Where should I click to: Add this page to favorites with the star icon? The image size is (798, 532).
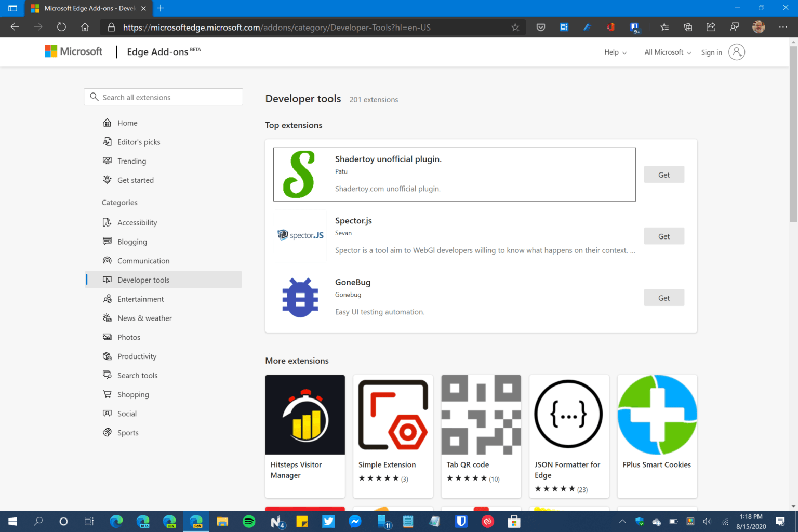[515, 27]
